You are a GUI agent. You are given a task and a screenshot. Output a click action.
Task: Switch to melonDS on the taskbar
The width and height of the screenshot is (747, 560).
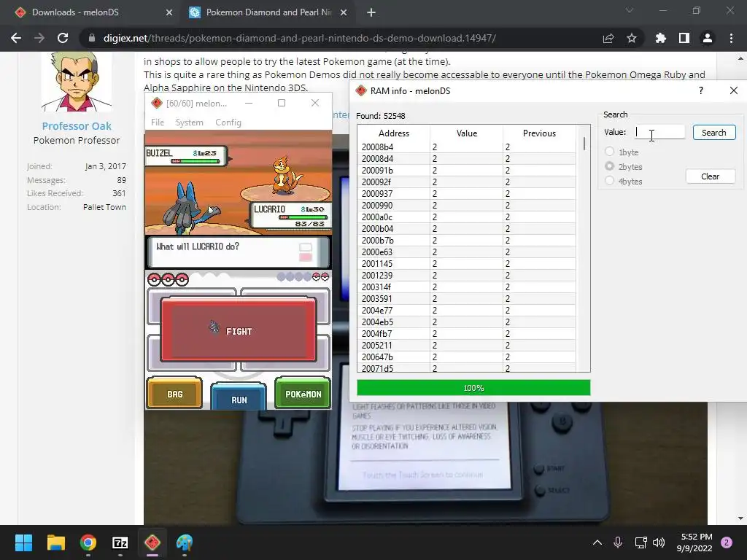pyautogui.click(x=152, y=542)
